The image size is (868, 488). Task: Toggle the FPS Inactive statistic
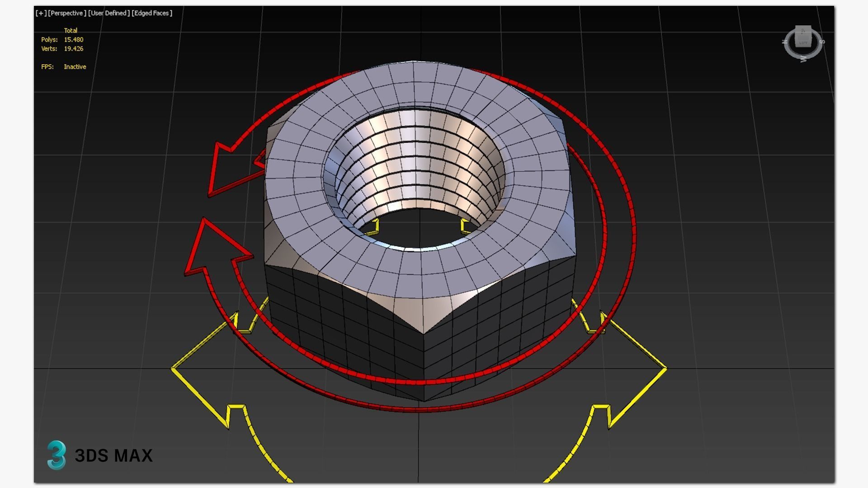(x=65, y=66)
